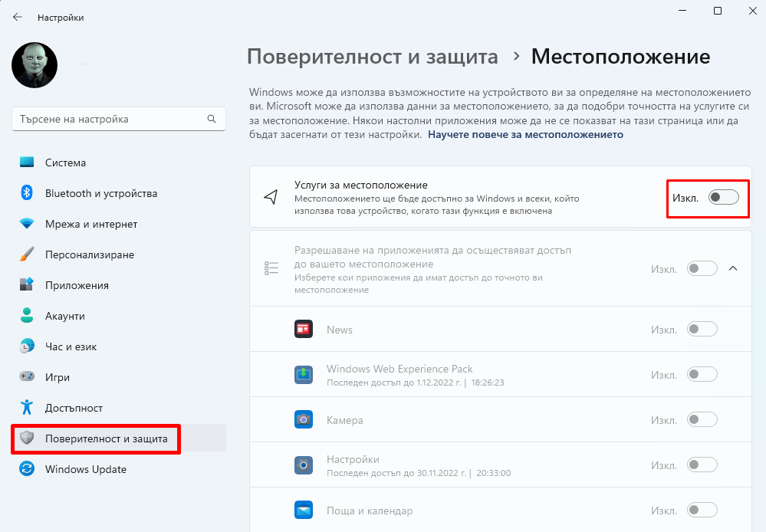Click the back arrow icon

[18, 17]
